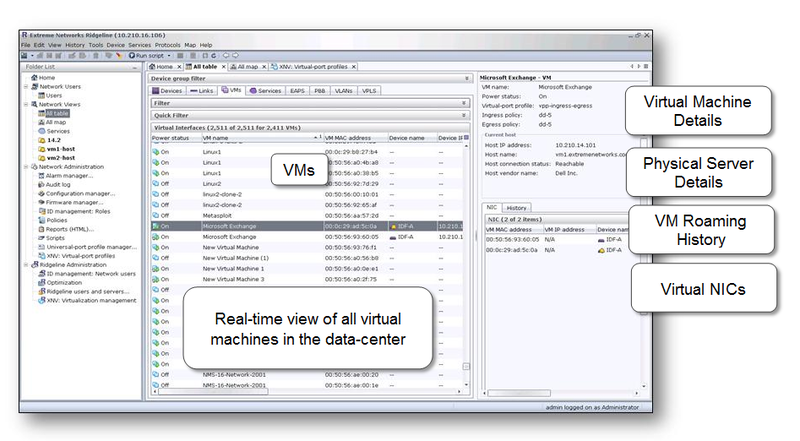
Task: Switch to the VLANs tab
Action: coord(343,91)
